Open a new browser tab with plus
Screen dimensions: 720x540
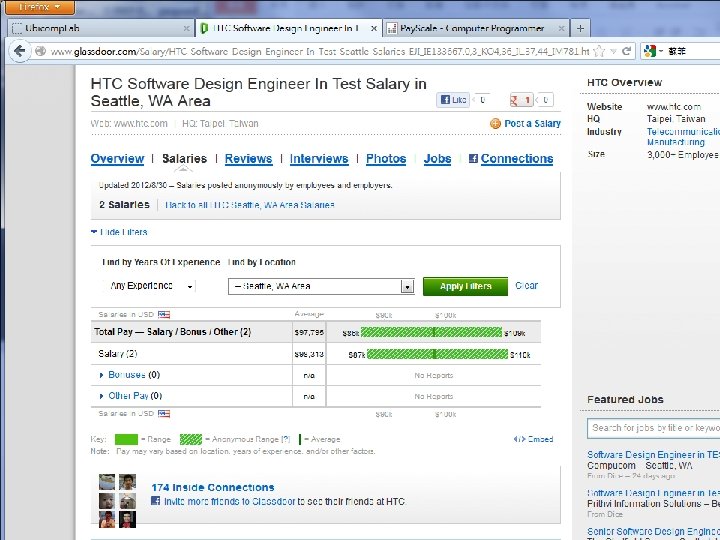(x=580, y=28)
